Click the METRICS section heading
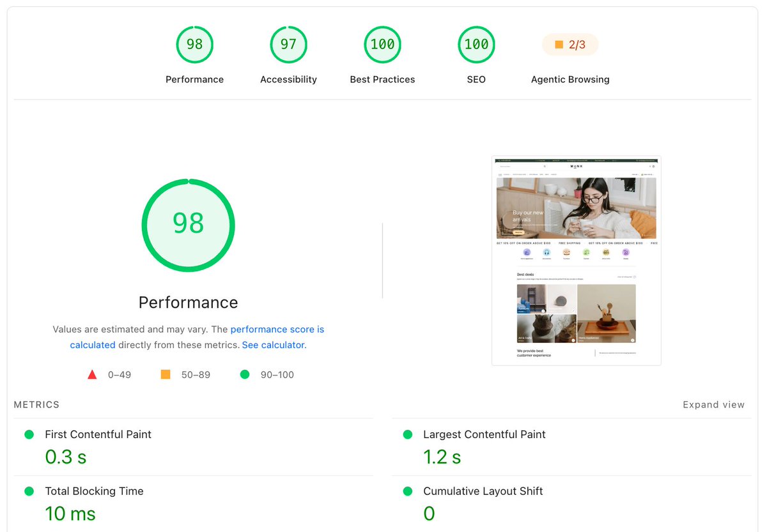 pos(36,405)
